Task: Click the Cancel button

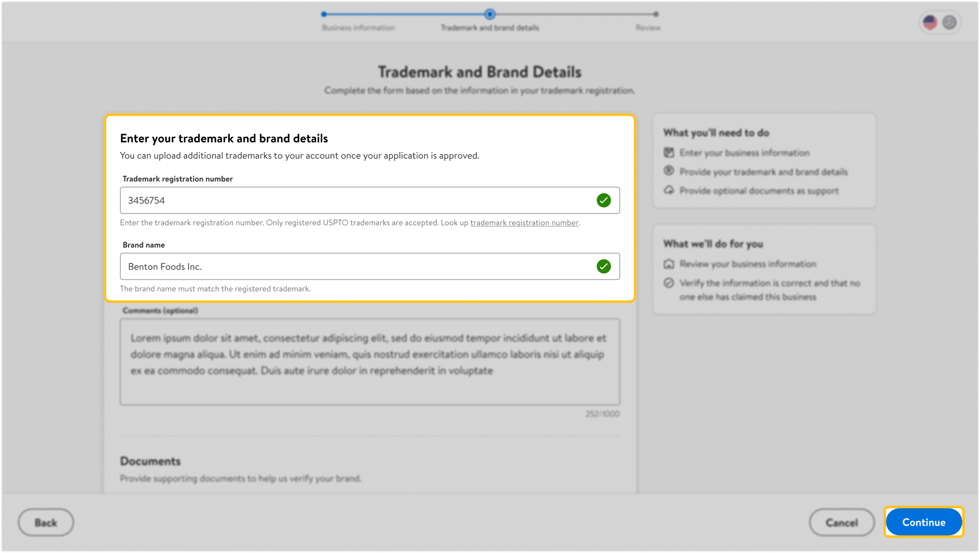Action: [842, 522]
